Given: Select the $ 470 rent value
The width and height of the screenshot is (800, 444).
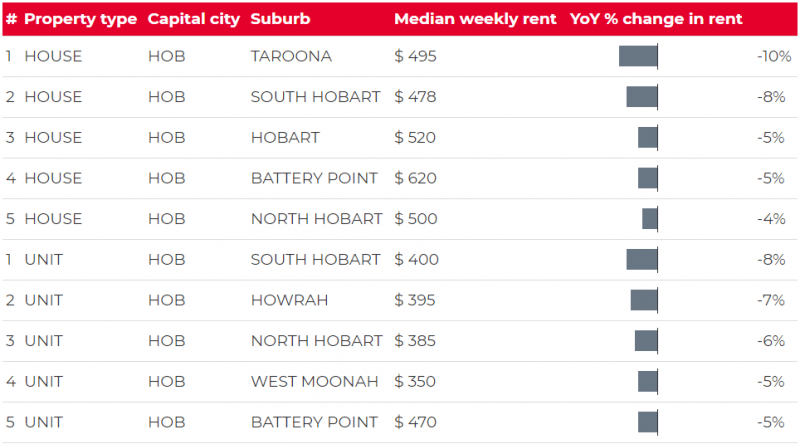Looking at the screenshot, I should (x=415, y=423).
